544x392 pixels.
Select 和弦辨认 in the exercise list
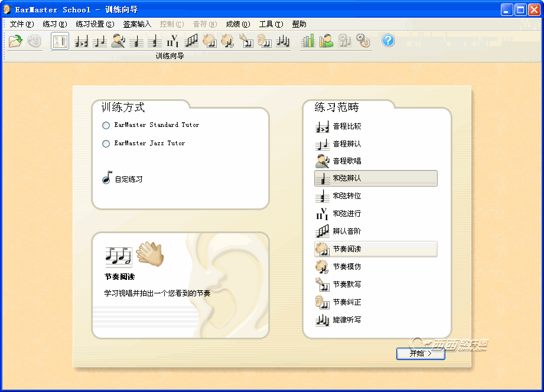click(x=376, y=178)
